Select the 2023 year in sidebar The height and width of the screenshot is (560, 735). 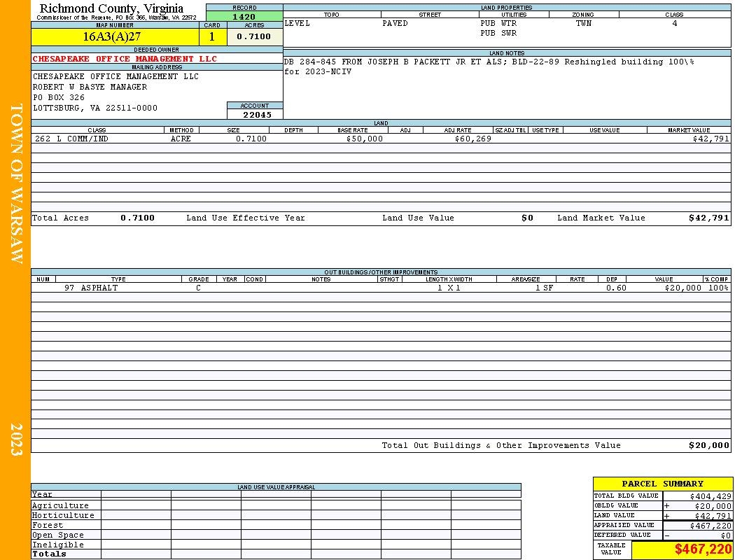16,439
